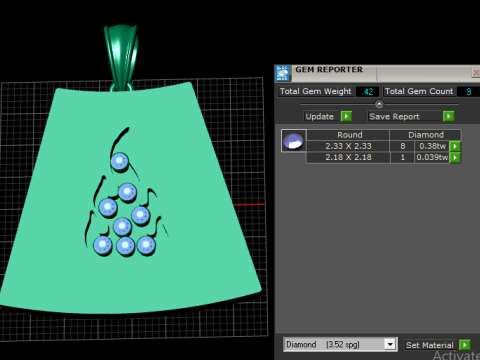Screen dimensions: 480x360
Task: Click the Total Gem Count label
Action: point(419,91)
